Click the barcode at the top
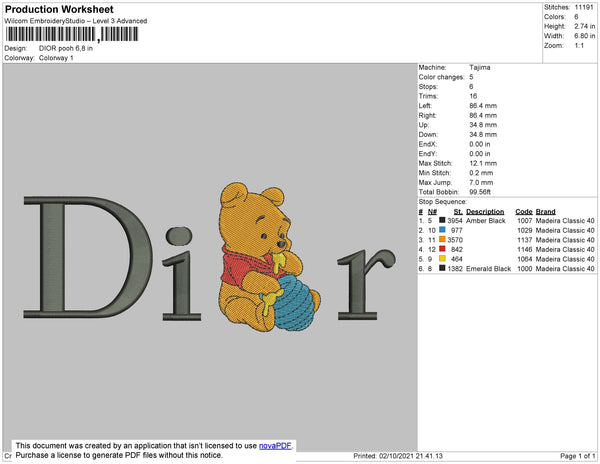 (72, 34)
